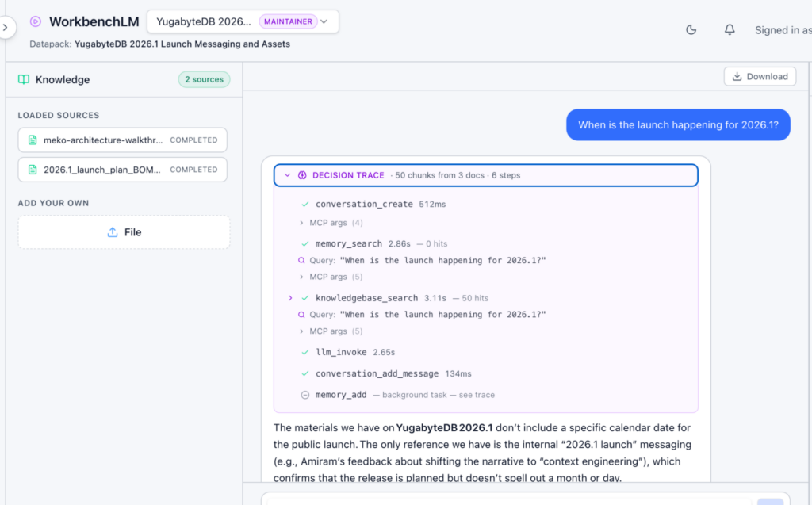
Task: Click the Download arrow icon
Action: pos(737,77)
